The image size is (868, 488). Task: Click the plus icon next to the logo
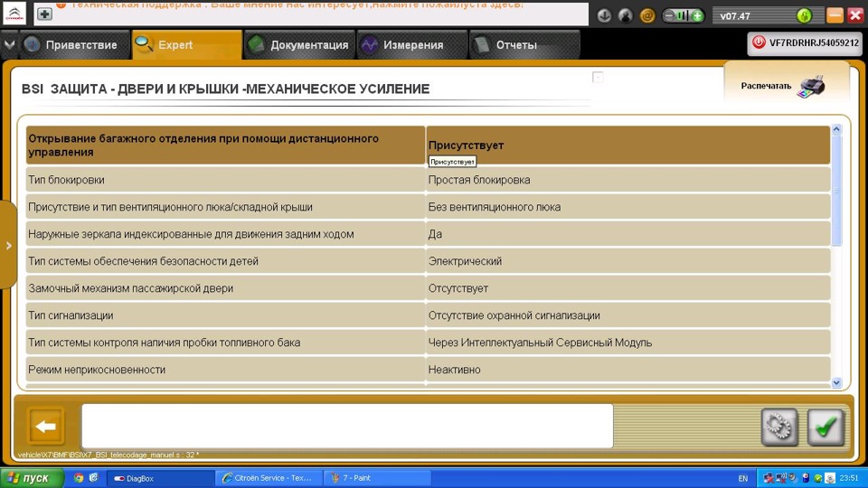[x=44, y=14]
